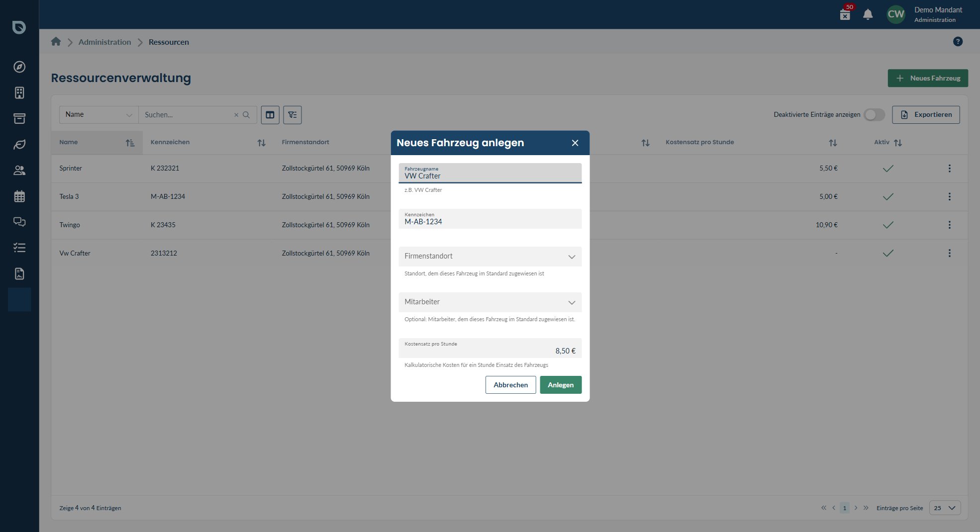Open the leaf icon in the sidebar
This screenshot has height=532, width=980.
coord(19,144)
